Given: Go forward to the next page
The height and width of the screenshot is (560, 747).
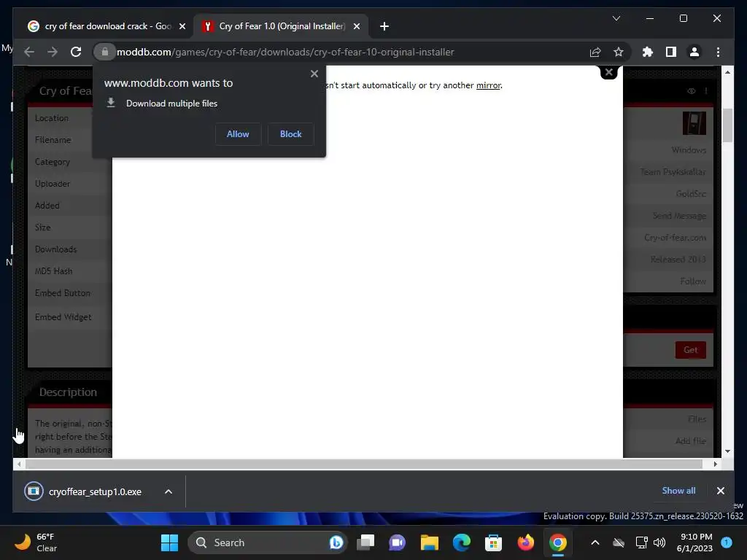Looking at the screenshot, I should [x=53, y=52].
